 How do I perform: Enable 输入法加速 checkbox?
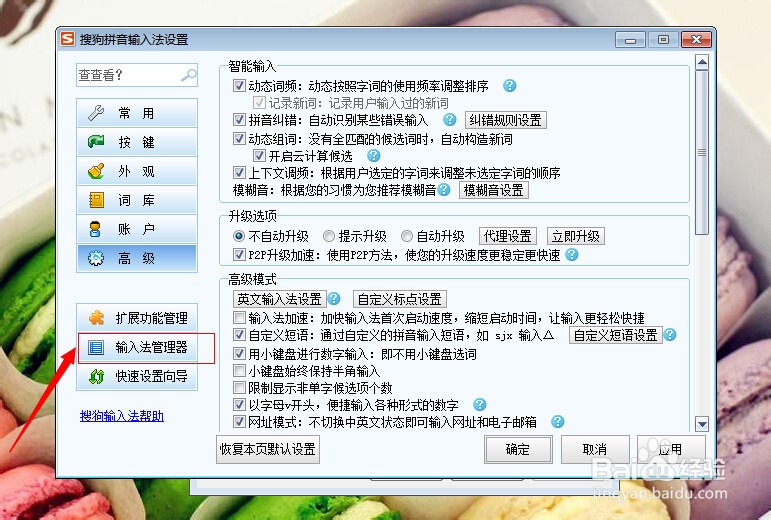(239, 317)
